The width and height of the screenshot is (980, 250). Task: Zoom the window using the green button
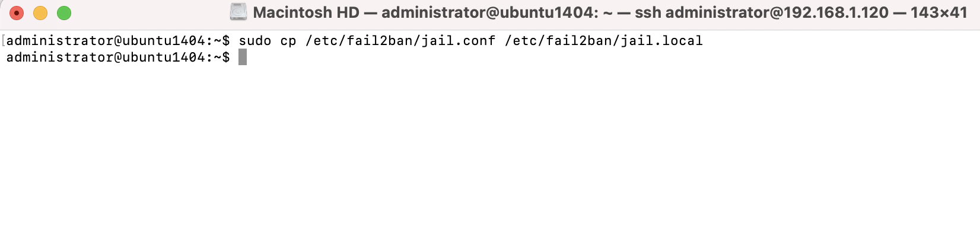pyautogui.click(x=64, y=13)
